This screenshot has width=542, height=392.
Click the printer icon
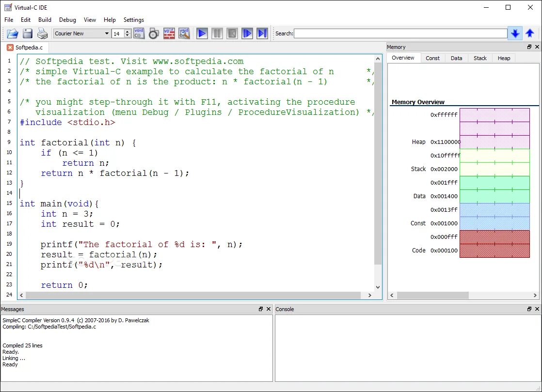43,33
